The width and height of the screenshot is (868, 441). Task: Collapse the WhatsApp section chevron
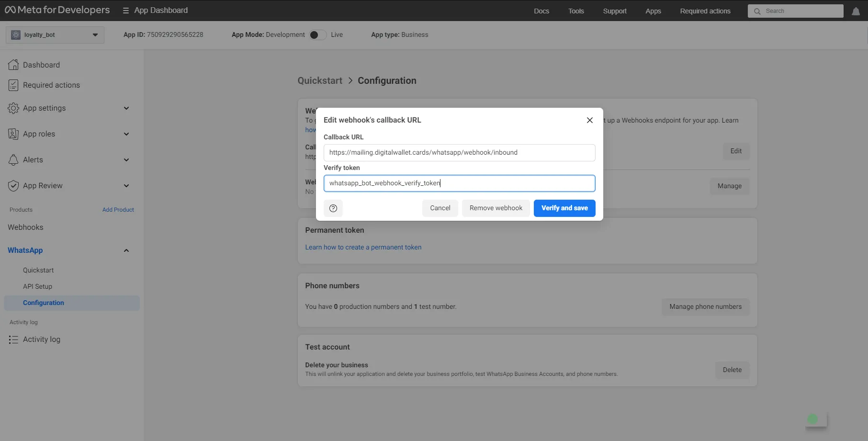tap(126, 250)
